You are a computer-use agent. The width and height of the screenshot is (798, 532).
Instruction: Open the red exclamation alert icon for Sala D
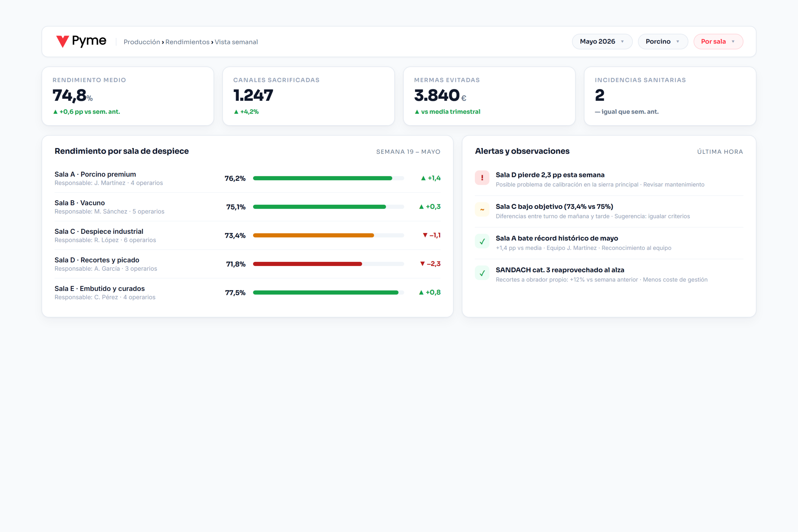point(482,178)
